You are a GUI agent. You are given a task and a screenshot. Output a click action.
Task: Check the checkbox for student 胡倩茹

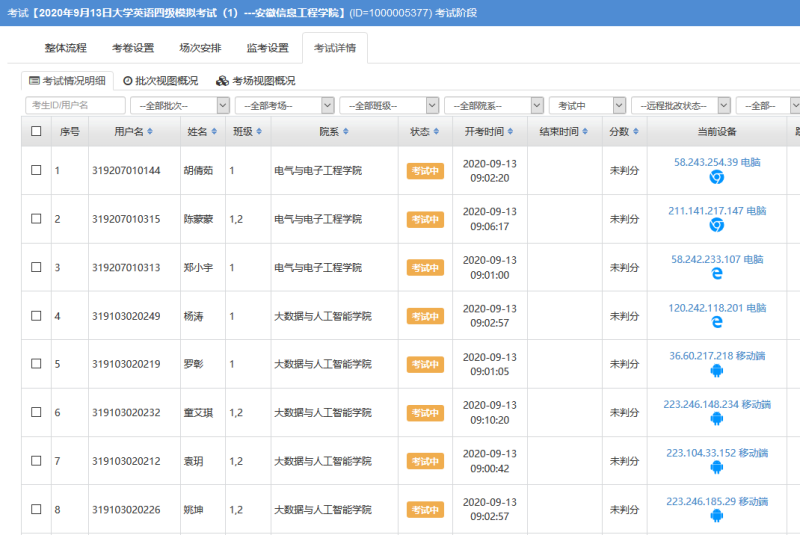(x=36, y=170)
